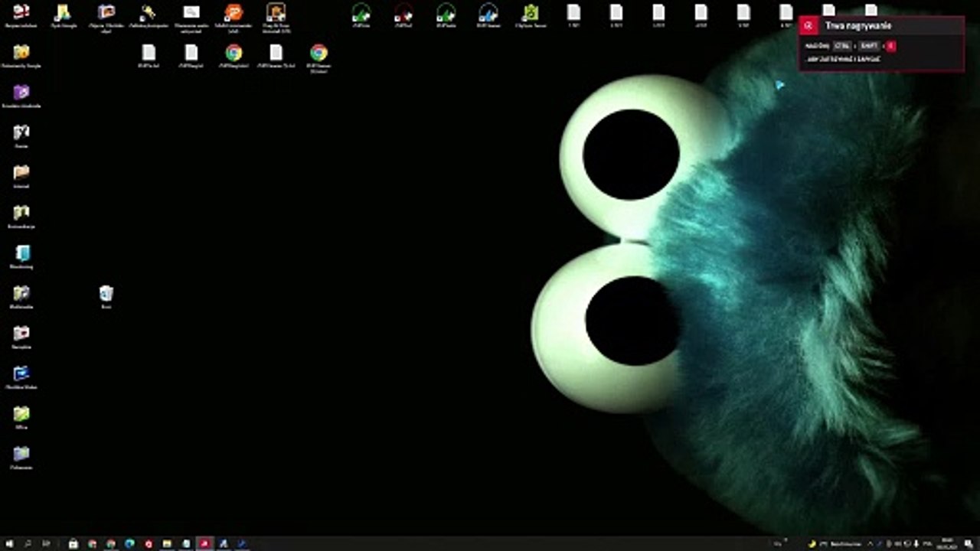Click the "Trwa nagrywanie" overlay title
The width and height of the screenshot is (980, 551).
pos(858,26)
